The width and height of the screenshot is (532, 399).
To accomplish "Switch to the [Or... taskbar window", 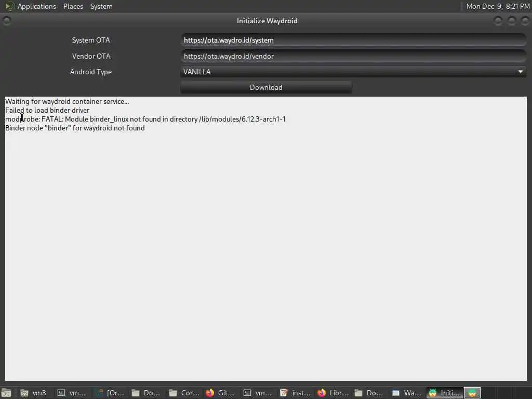I will [110, 393].
